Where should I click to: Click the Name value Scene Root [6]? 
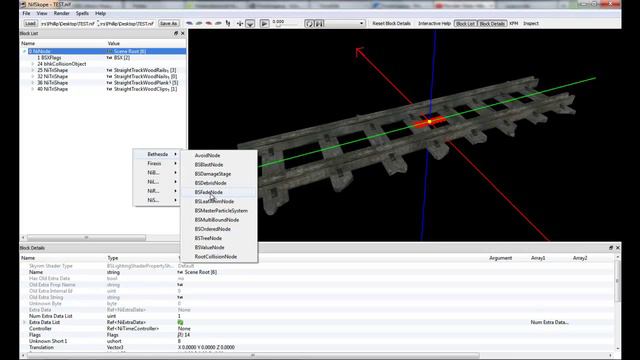[x=201, y=272]
